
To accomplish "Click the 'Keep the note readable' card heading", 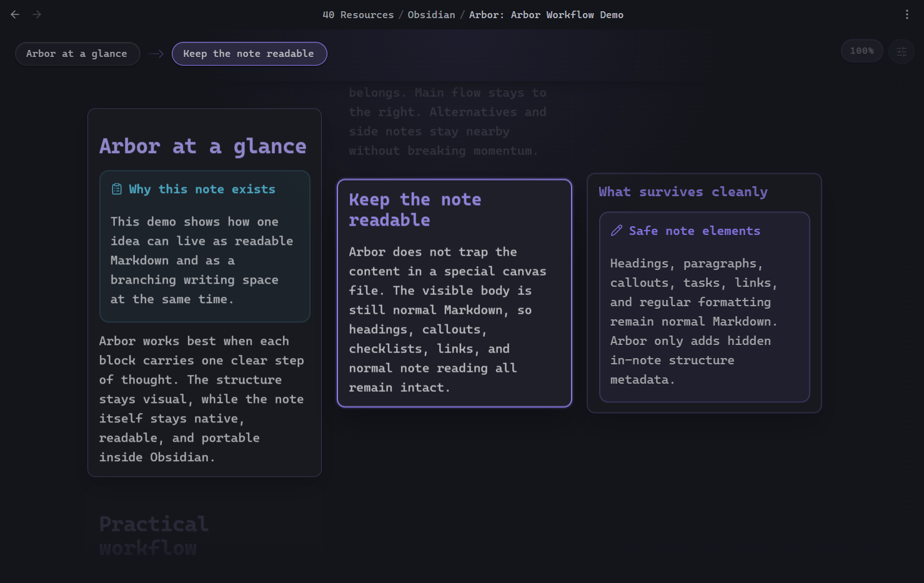I will click(x=415, y=210).
